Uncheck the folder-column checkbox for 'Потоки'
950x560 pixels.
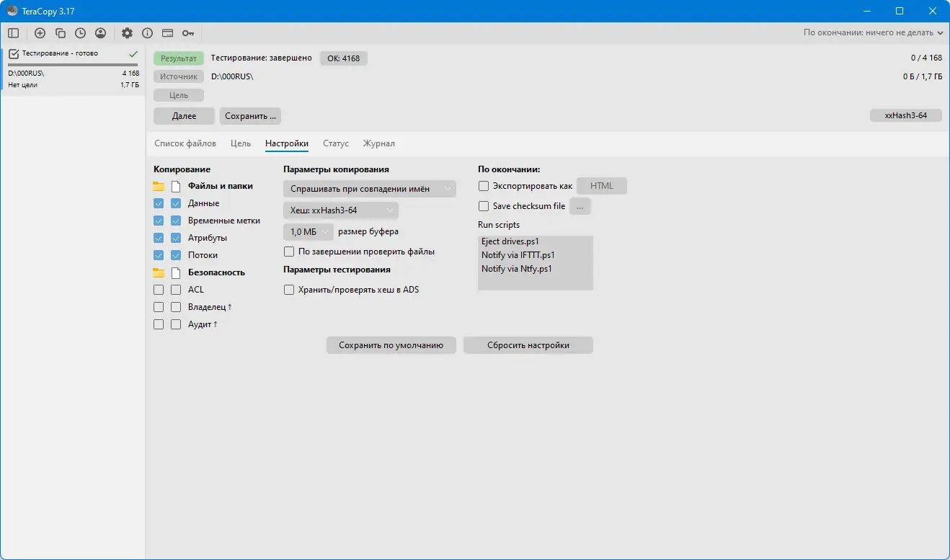click(159, 255)
